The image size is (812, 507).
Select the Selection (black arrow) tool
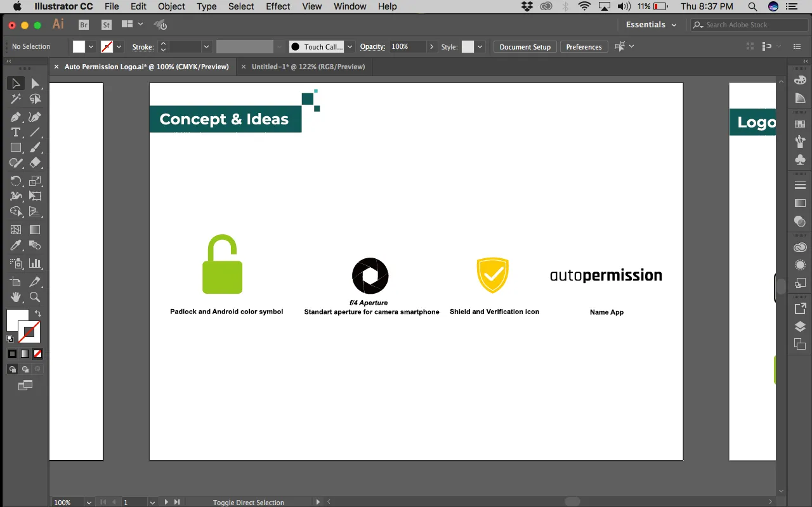[16, 83]
